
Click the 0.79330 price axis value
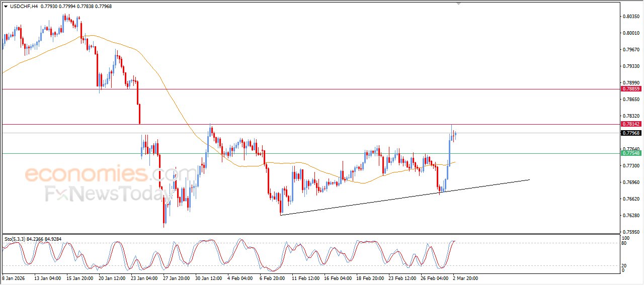631,66
